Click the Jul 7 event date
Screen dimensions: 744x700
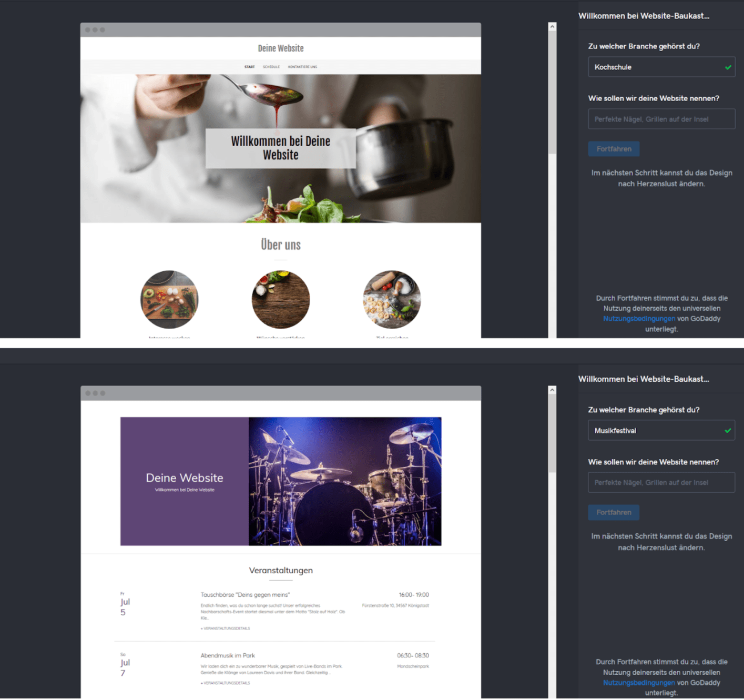click(125, 665)
